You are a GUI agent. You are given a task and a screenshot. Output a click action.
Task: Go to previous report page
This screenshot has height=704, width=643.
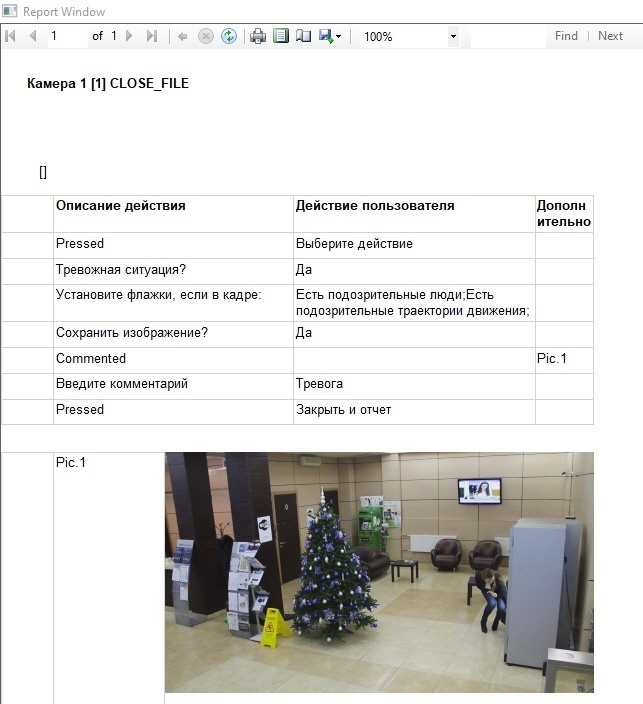click(32, 36)
